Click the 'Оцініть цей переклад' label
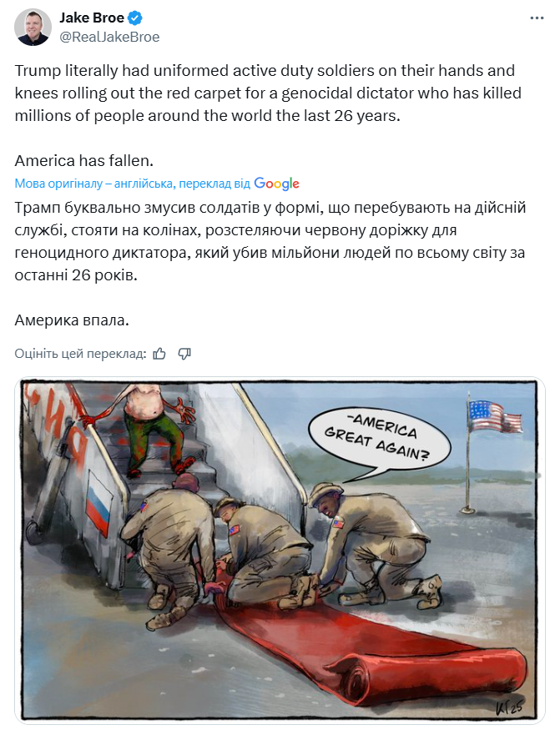Image resolution: width=560 pixels, height=735 pixels. (x=80, y=354)
